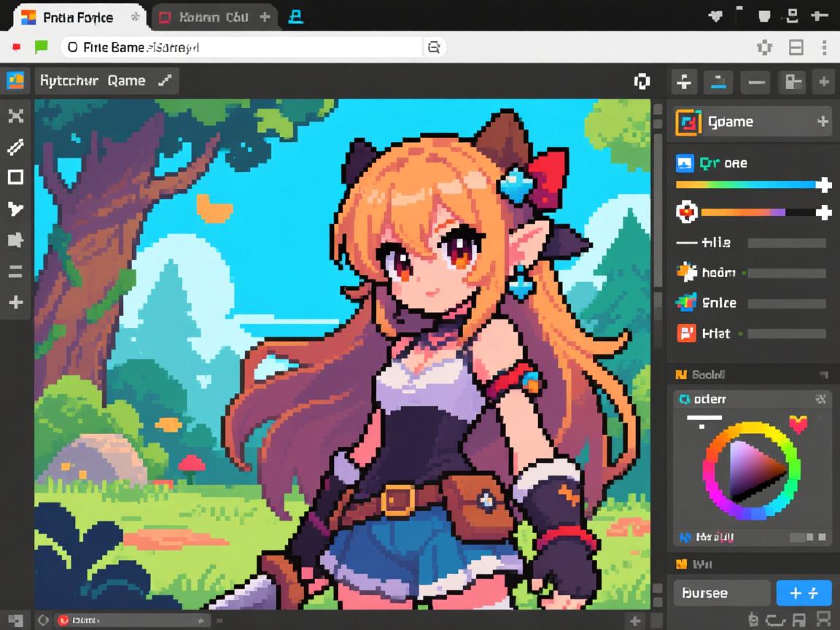Click the app icon beside the canvas title bar
The height and width of the screenshot is (630, 840).
(16, 80)
